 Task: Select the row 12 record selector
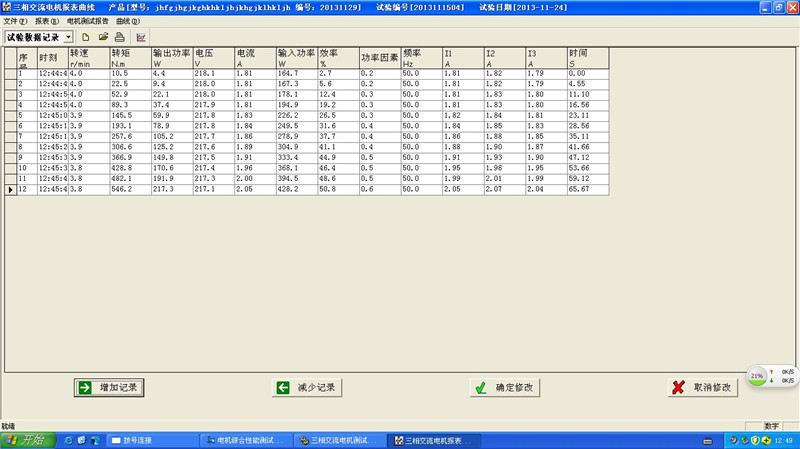coord(10,189)
